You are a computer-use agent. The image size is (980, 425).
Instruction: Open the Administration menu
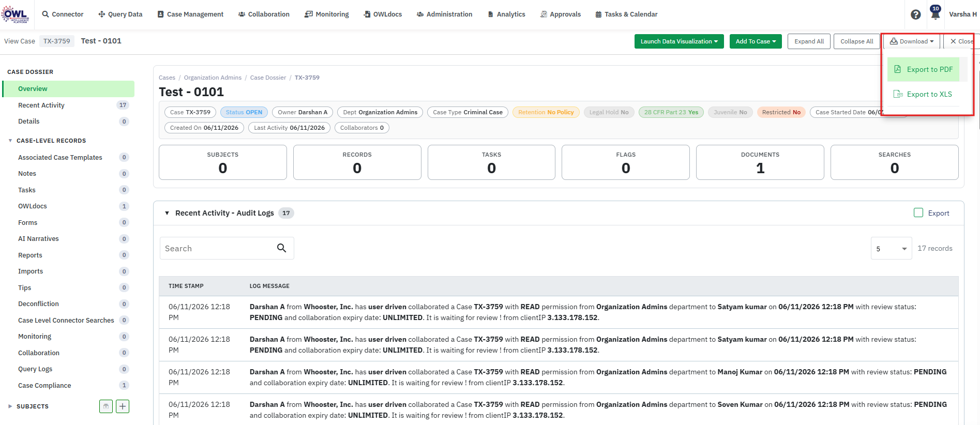pos(445,14)
